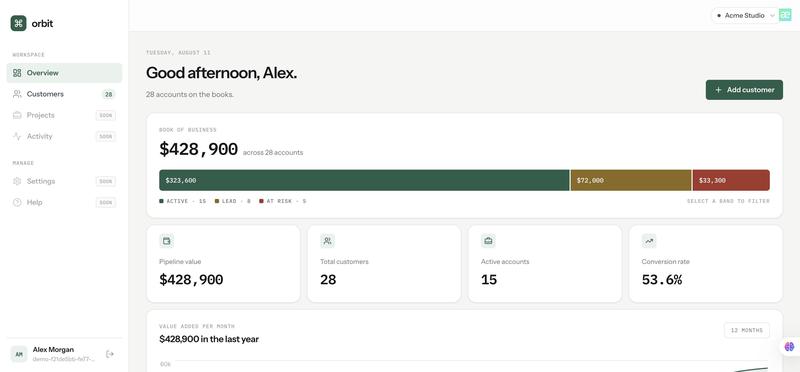800x372 pixels.
Task: Click the orbit logo icon
Action: click(18, 23)
